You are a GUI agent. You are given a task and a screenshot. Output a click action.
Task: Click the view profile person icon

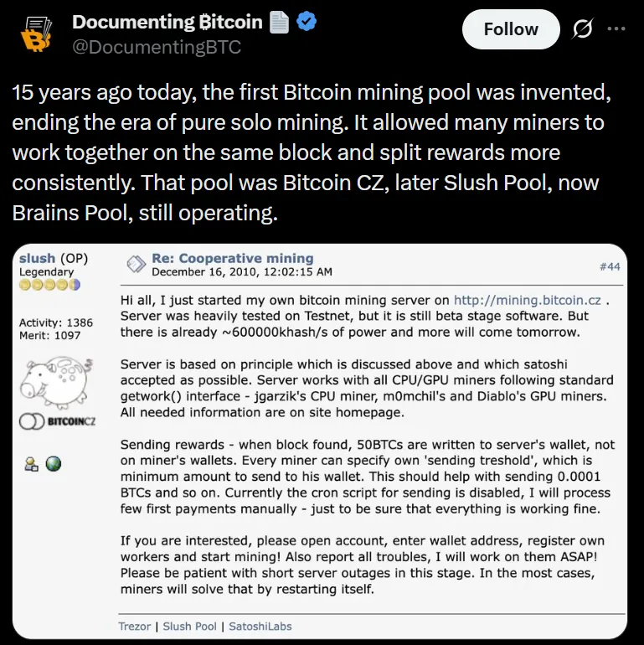pos(32,463)
